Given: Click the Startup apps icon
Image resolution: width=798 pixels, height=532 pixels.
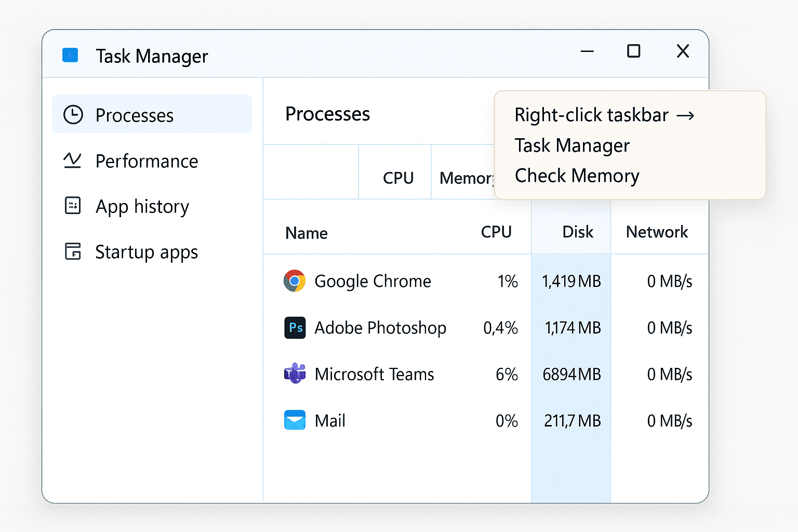Looking at the screenshot, I should [73, 251].
